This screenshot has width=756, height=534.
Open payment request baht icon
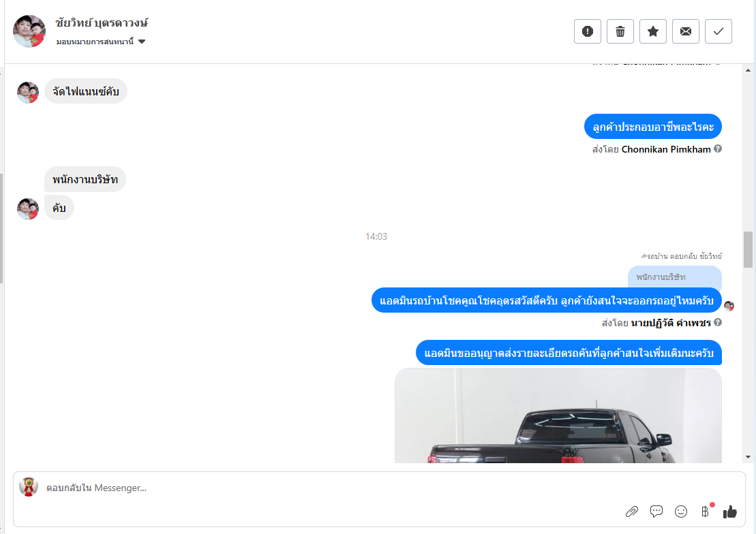click(705, 512)
